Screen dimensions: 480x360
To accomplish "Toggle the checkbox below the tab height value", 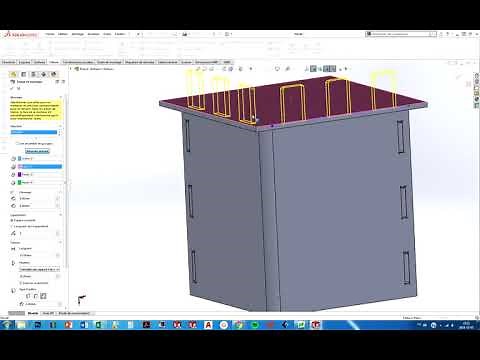I will coord(21,283).
